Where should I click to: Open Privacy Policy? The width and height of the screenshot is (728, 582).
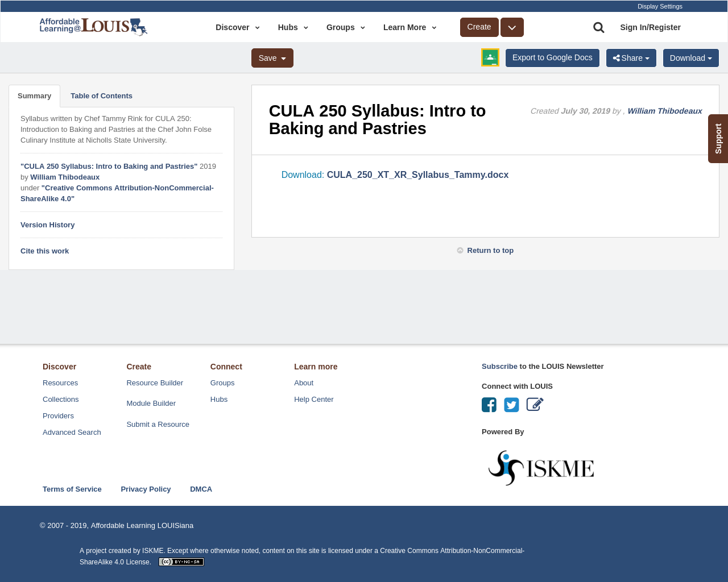click(146, 489)
